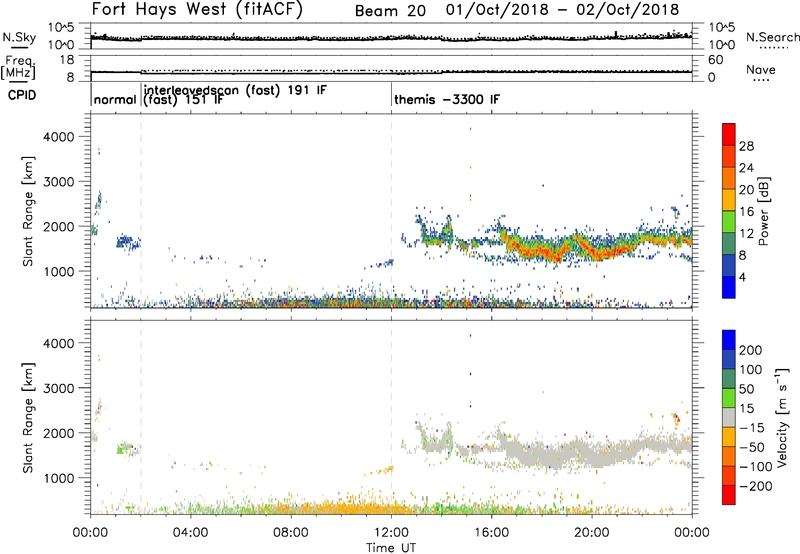
Task: Click the '20:00' time axis label
Action: [592, 533]
